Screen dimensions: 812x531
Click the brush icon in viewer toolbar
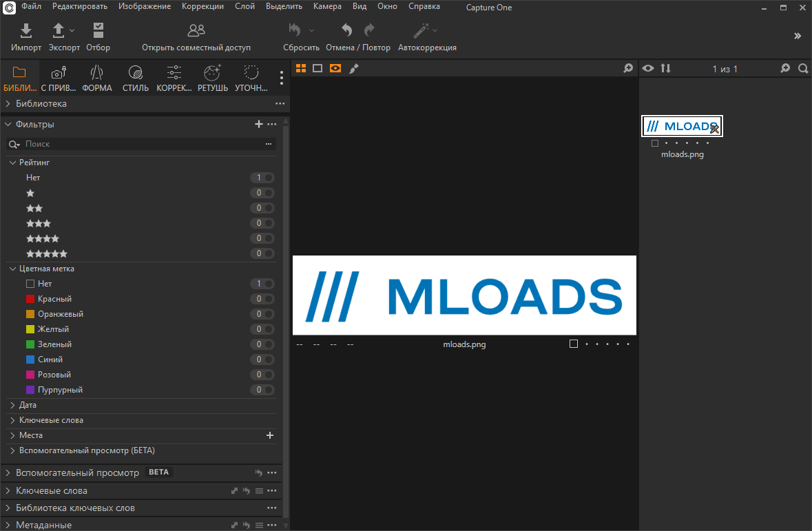tap(354, 68)
